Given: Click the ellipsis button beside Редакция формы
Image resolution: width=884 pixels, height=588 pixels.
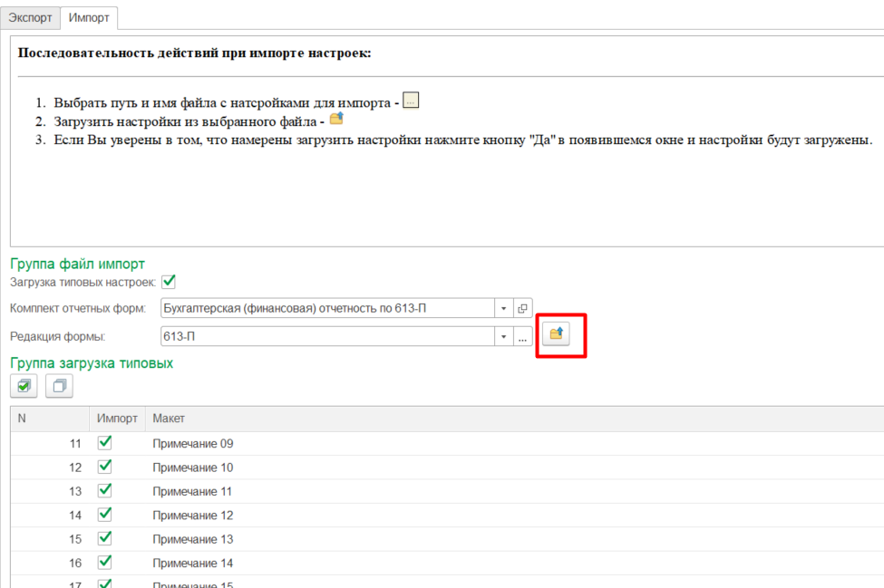Looking at the screenshot, I should point(522,337).
